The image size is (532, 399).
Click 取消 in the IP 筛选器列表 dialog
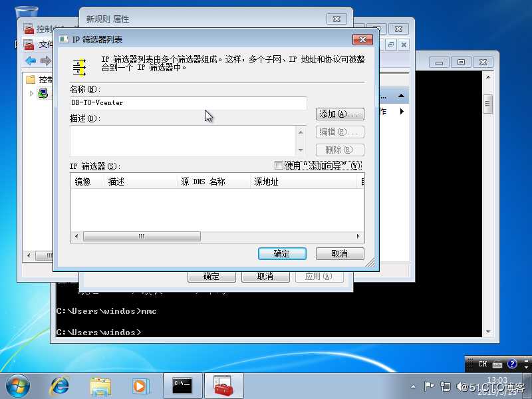click(340, 253)
